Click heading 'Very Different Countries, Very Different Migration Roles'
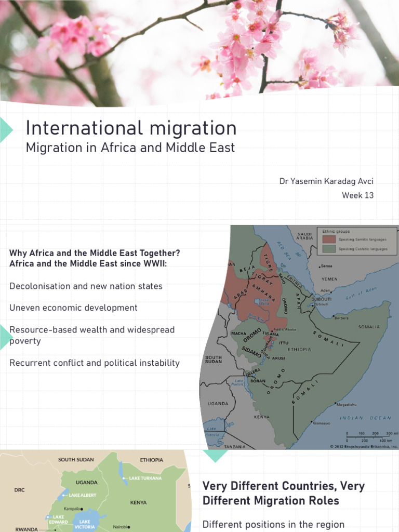The width and height of the screenshot is (399, 532). [283, 494]
